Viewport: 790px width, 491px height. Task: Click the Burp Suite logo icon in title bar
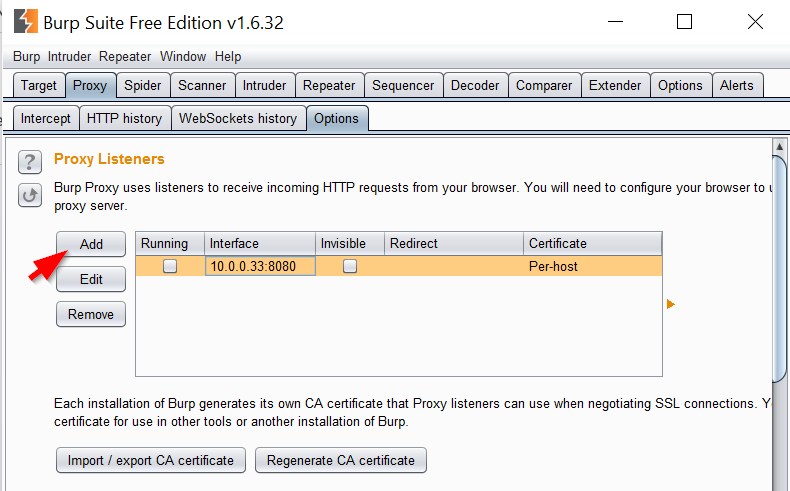(25, 22)
